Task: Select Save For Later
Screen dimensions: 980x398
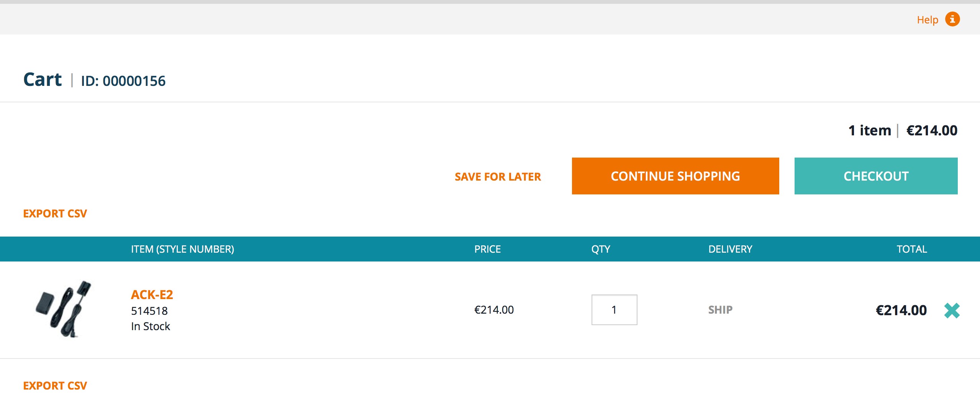Action: [x=498, y=177]
